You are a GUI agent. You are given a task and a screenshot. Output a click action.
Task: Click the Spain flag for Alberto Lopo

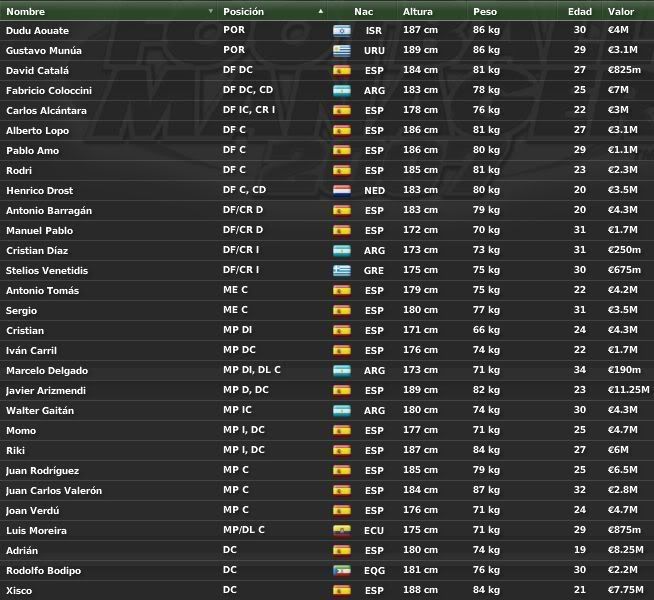tap(342, 131)
